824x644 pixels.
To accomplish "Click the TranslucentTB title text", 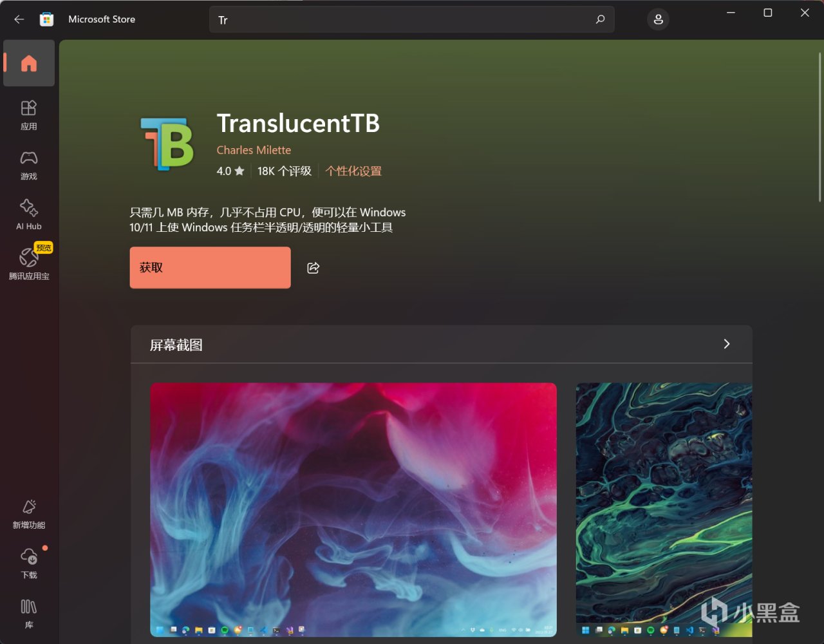I will click(x=298, y=123).
